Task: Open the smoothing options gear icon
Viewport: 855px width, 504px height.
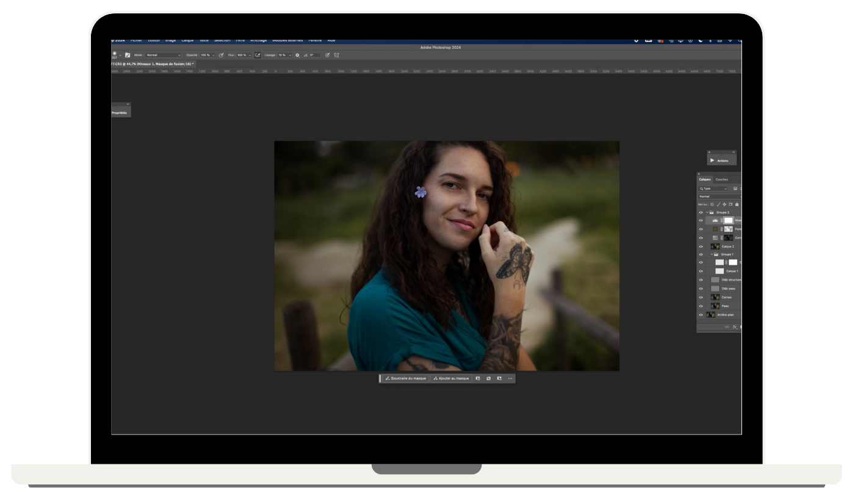Action: pyautogui.click(x=297, y=55)
